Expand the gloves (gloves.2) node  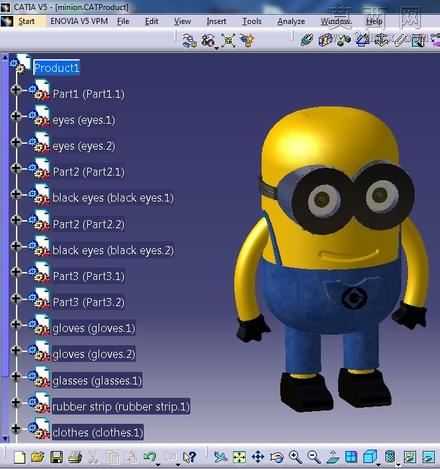(16, 350)
